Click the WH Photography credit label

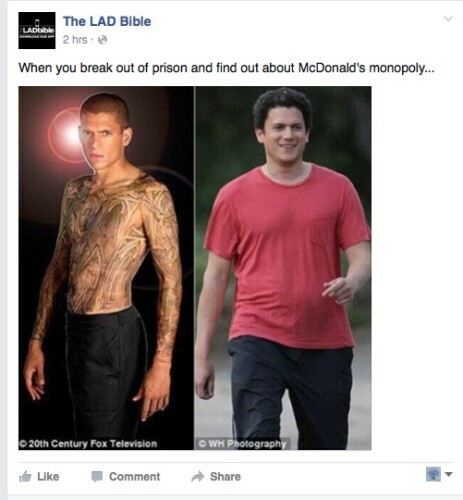(242, 444)
